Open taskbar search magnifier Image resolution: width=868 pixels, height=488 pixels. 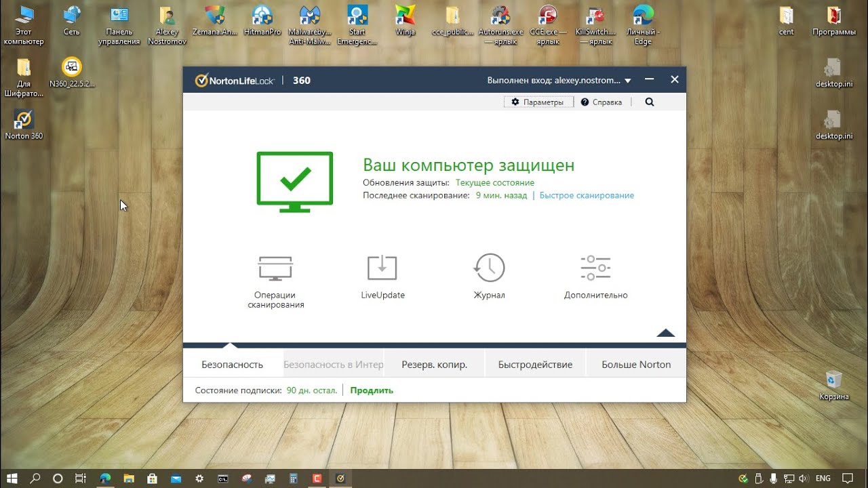35,479
